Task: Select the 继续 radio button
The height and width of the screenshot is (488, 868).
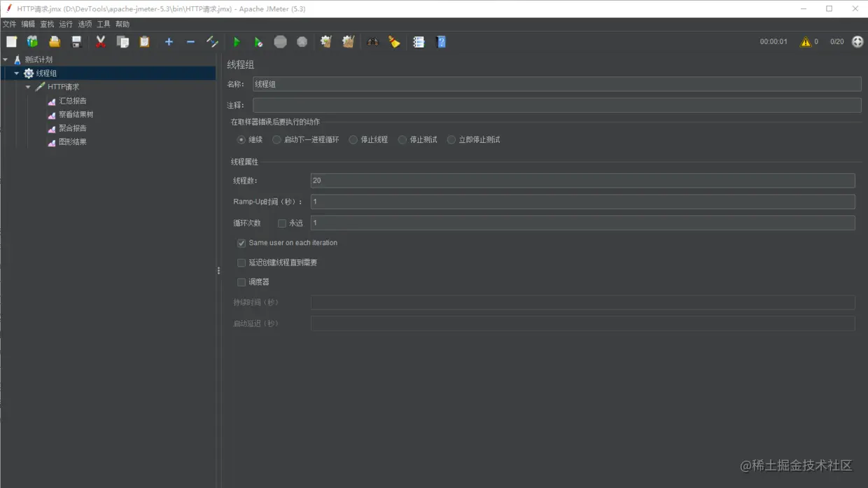Action: point(241,140)
